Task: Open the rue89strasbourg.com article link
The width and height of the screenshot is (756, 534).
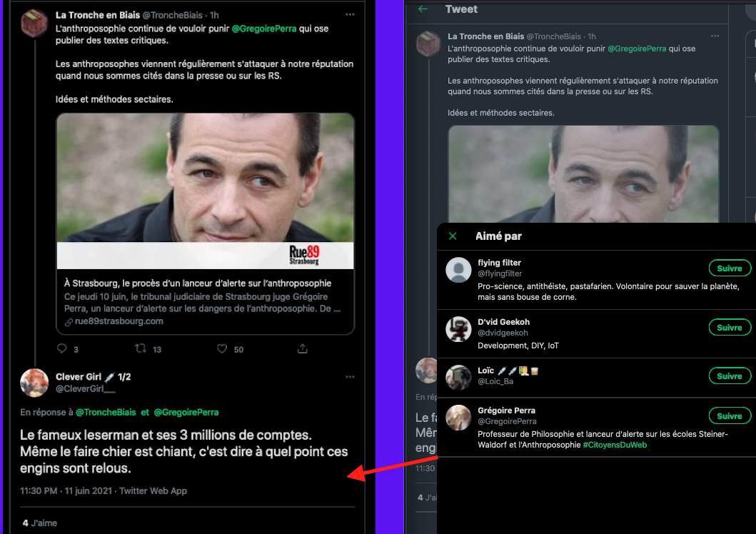Action: 114,321
